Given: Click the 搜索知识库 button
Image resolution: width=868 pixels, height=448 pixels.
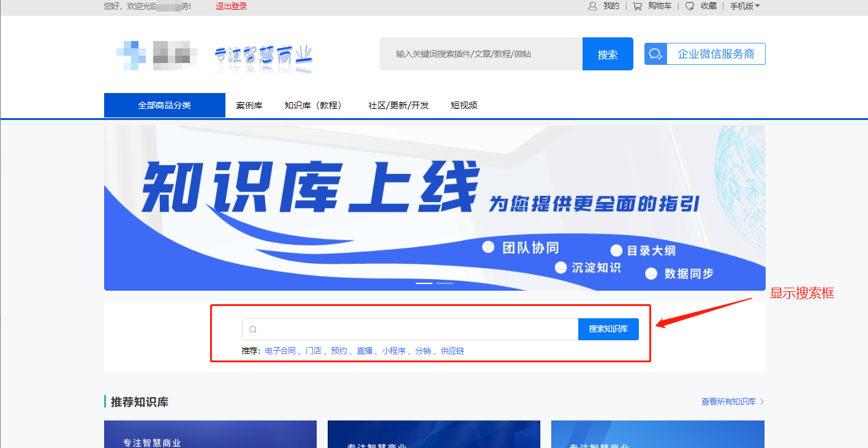Looking at the screenshot, I should 608,329.
